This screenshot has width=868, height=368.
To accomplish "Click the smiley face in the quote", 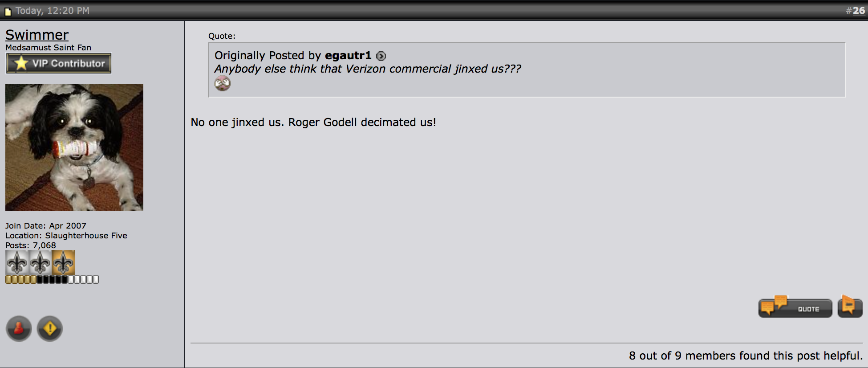I will pyautogui.click(x=223, y=83).
